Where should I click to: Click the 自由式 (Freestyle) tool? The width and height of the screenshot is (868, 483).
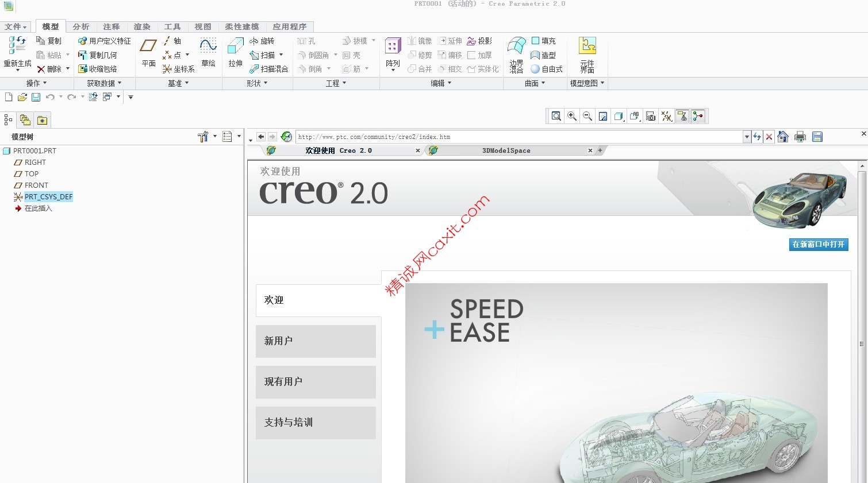click(x=547, y=69)
